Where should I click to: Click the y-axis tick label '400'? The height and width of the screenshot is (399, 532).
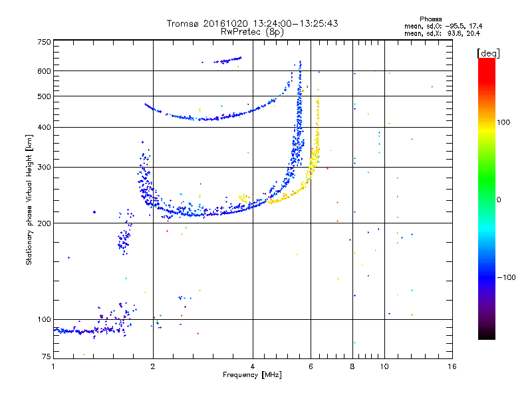click(x=44, y=127)
